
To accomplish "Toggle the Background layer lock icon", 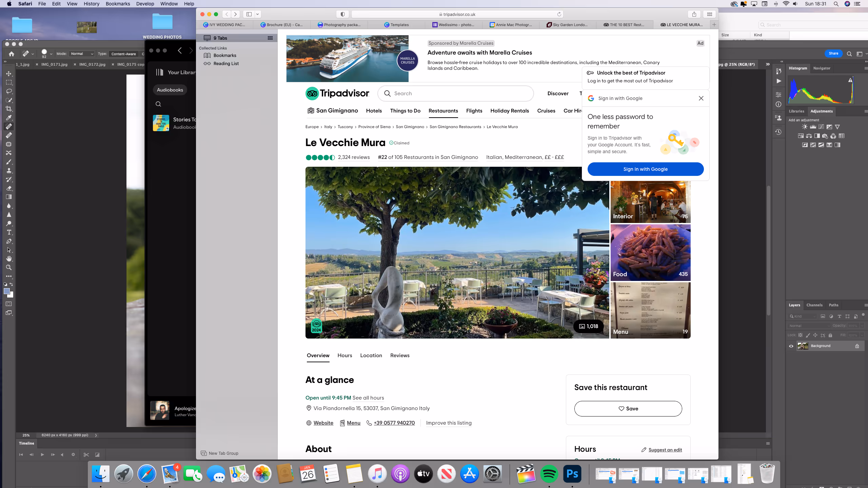I will pos(857,346).
